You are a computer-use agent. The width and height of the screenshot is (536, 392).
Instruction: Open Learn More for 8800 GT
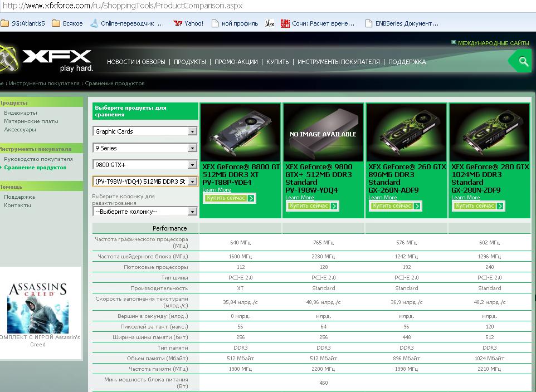click(216, 190)
